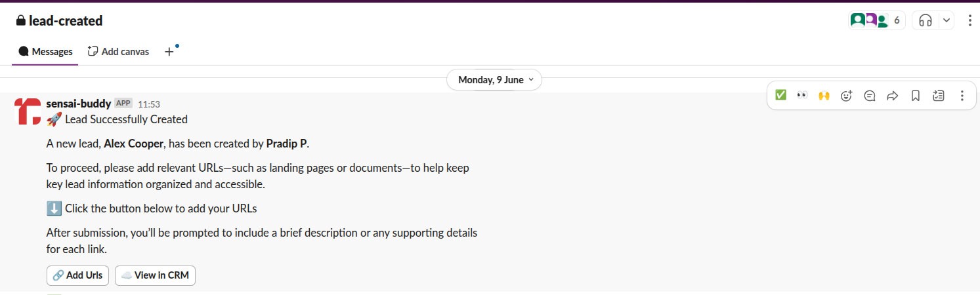Open channel options three-dot menu

coord(970,20)
